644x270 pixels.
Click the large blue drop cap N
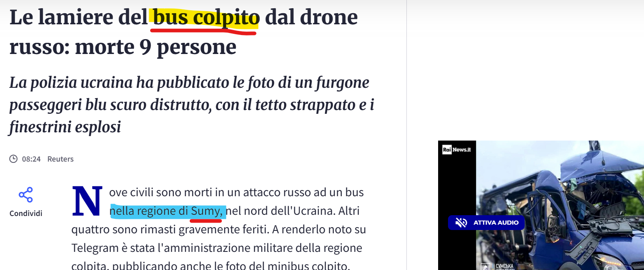tap(87, 201)
